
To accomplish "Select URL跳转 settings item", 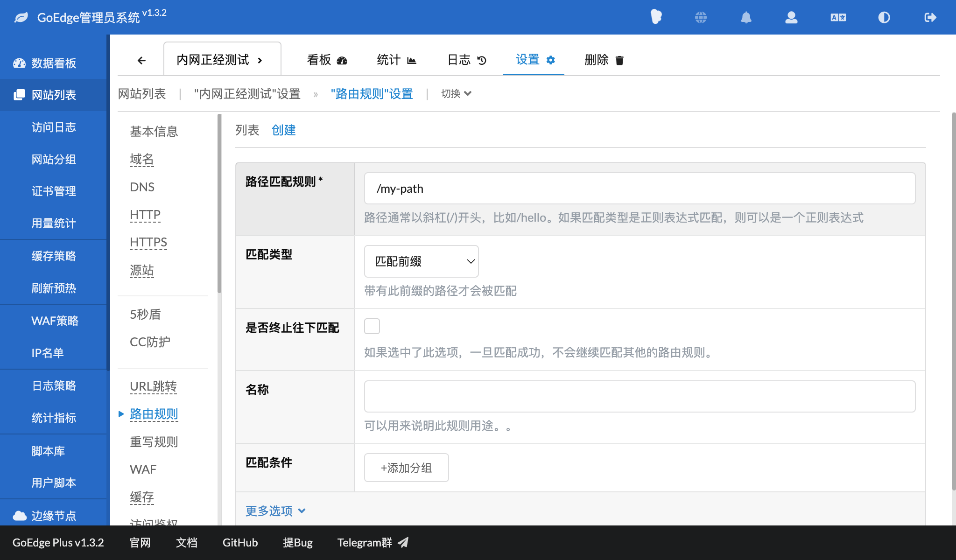I will coord(153,386).
